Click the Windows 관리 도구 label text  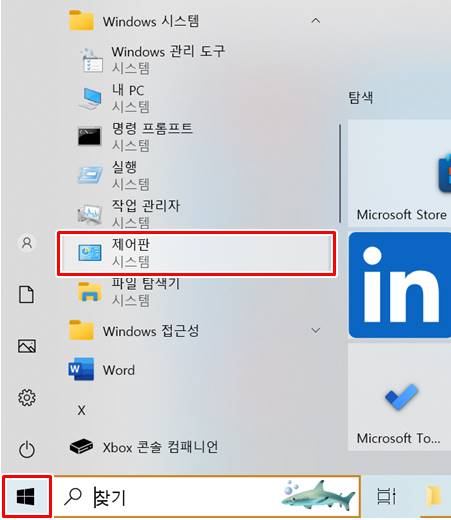pyautogui.click(x=168, y=52)
